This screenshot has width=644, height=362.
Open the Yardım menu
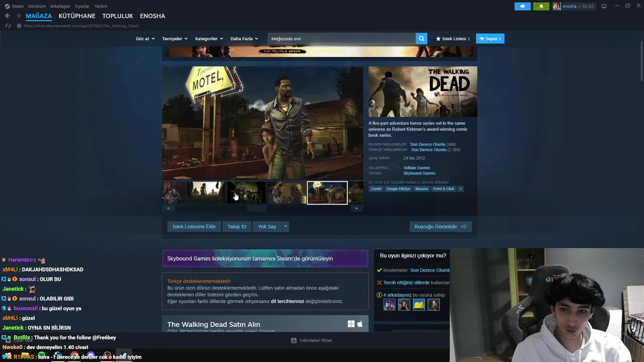tap(101, 6)
